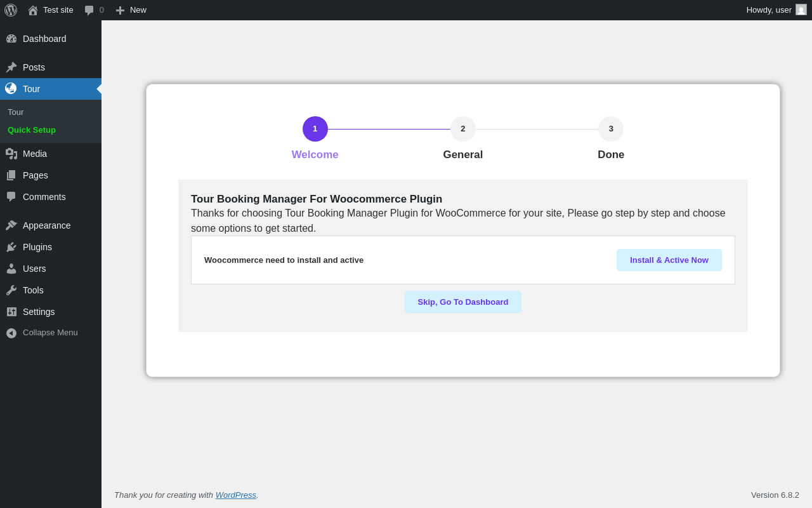The width and height of the screenshot is (812, 508).
Task: Click the user avatar in admin bar
Action: pos(801,10)
